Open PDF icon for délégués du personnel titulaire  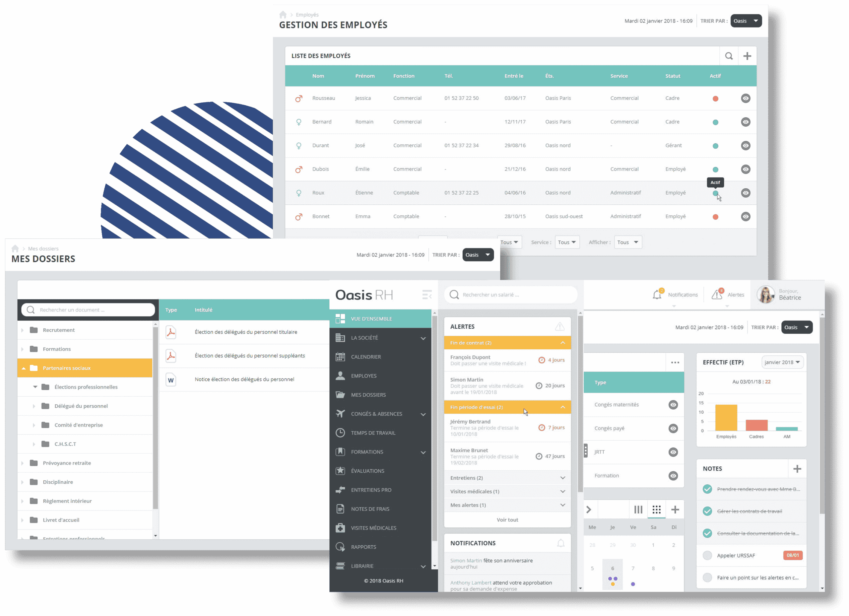171,332
